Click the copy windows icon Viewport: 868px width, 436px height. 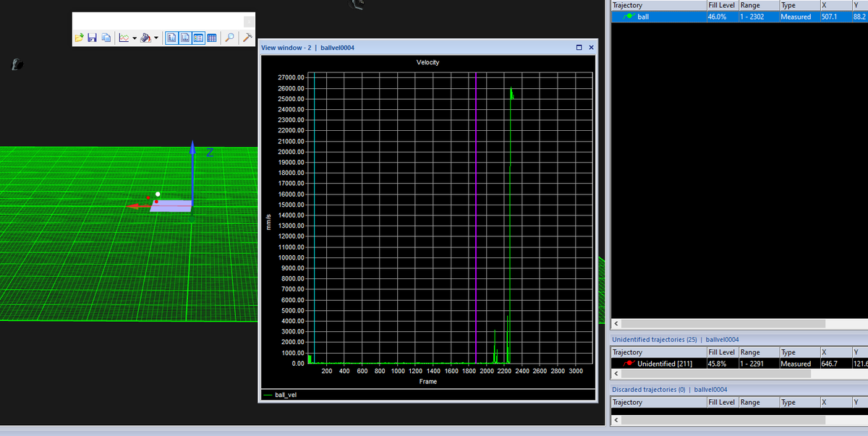(x=106, y=38)
